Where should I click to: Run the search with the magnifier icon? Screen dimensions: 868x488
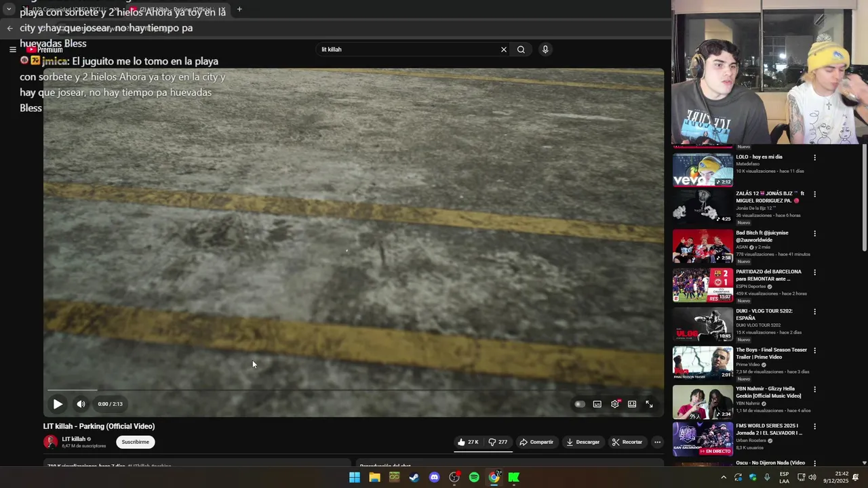click(x=521, y=49)
